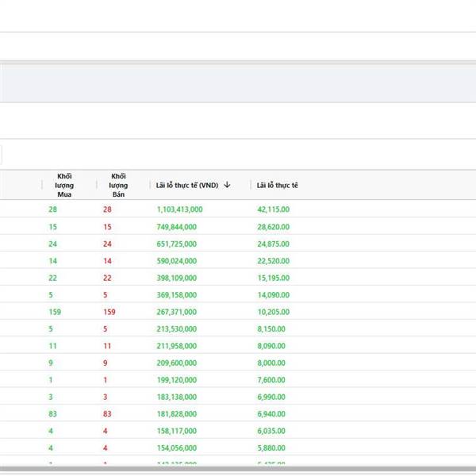Select the row with profit 1,103,413,000
Screen dimensions: 476x476
click(x=179, y=209)
